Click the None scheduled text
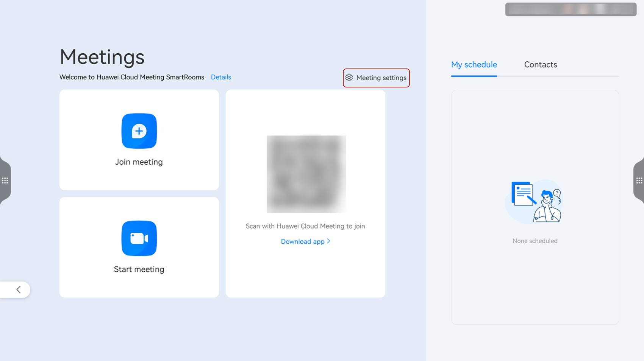This screenshot has width=644, height=361. tap(535, 241)
